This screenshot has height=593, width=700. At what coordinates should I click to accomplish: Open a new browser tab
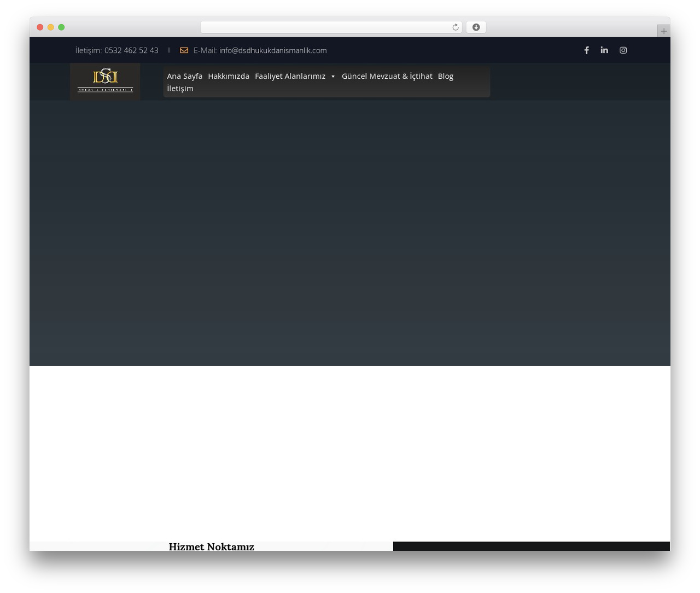[663, 31]
